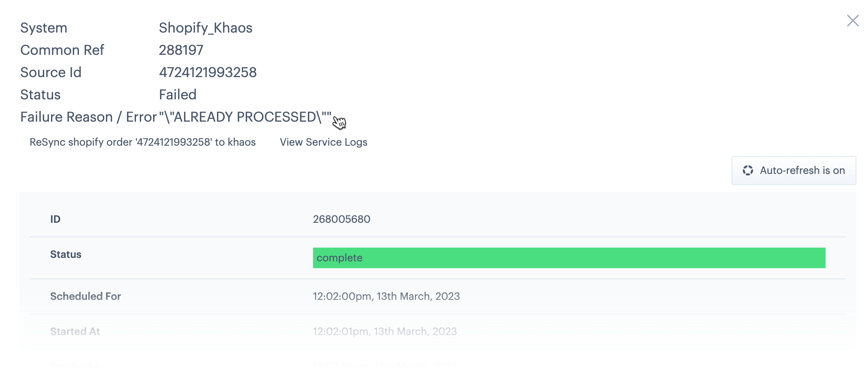Viewport: 868px width, 371px height.
Task: Click the Source Id field label
Action: tap(51, 72)
